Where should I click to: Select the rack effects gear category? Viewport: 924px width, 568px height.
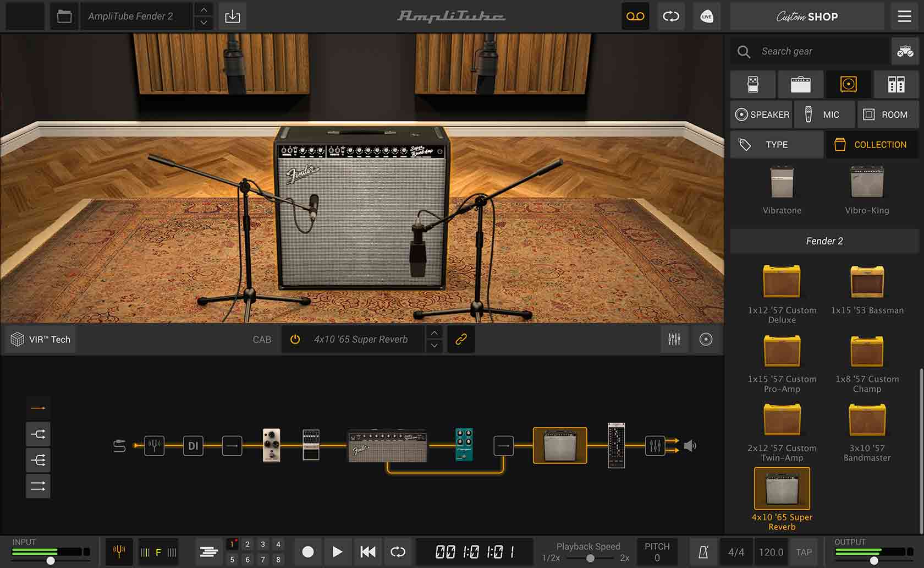point(897,84)
